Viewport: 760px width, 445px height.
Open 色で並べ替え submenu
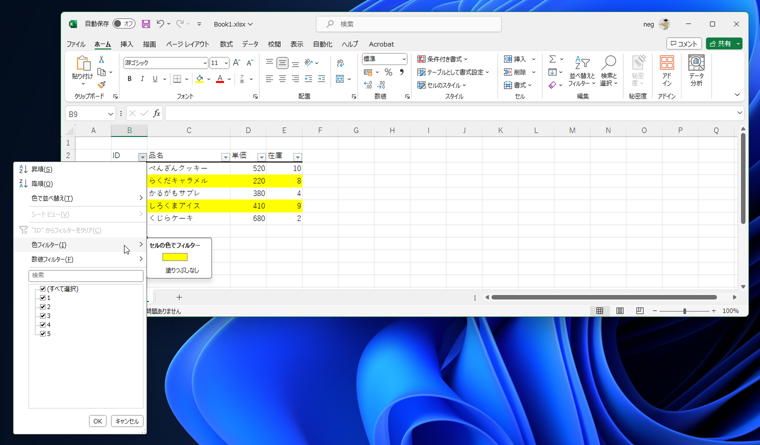(x=80, y=198)
